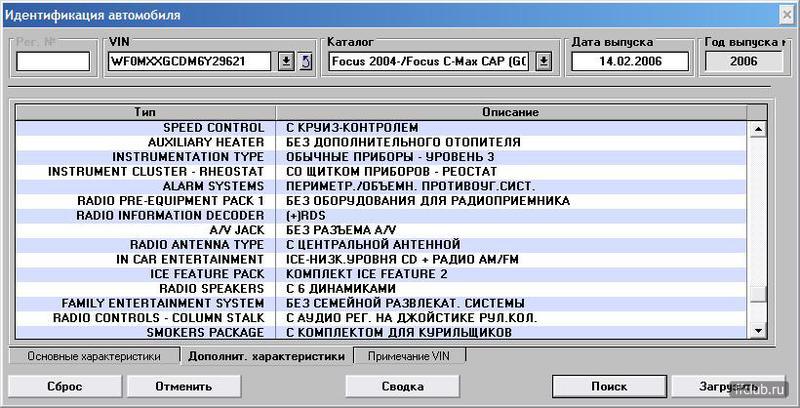Click the Отменить button
Viewport: 800px width, 408px height.
184,387
